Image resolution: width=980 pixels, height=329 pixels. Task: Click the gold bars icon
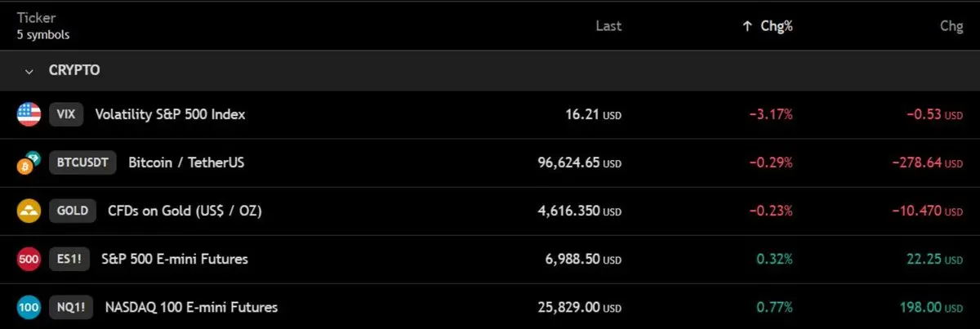tap(29, 211)
